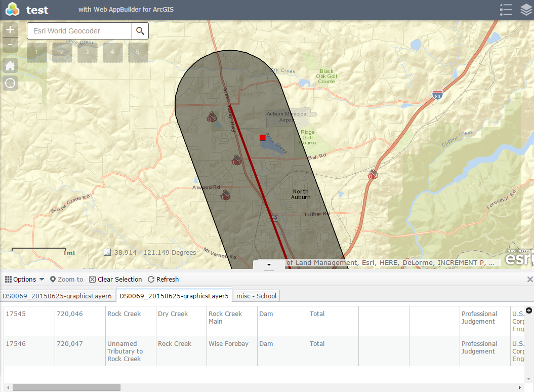This screenshot has width=534, height=392.
Task: Click the Esri logo on map
Action: [518, 258]
